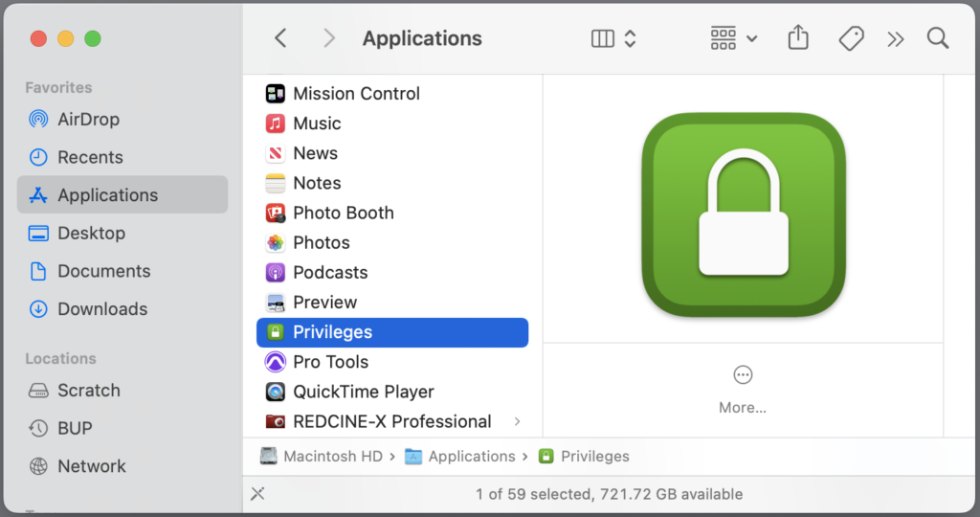Click Privileges in the path bar
980x517 pixels.
coord(584,457)
